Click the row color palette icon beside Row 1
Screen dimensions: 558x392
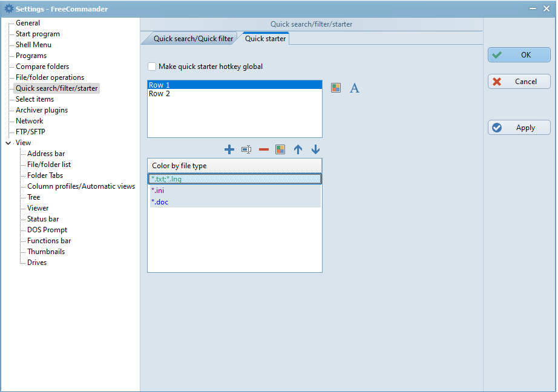point(335,88)
